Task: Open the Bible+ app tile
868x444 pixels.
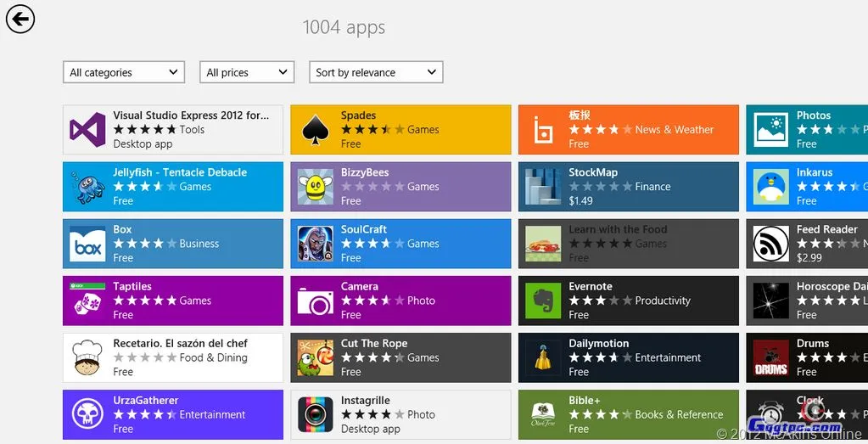Action: click(628, 414)
